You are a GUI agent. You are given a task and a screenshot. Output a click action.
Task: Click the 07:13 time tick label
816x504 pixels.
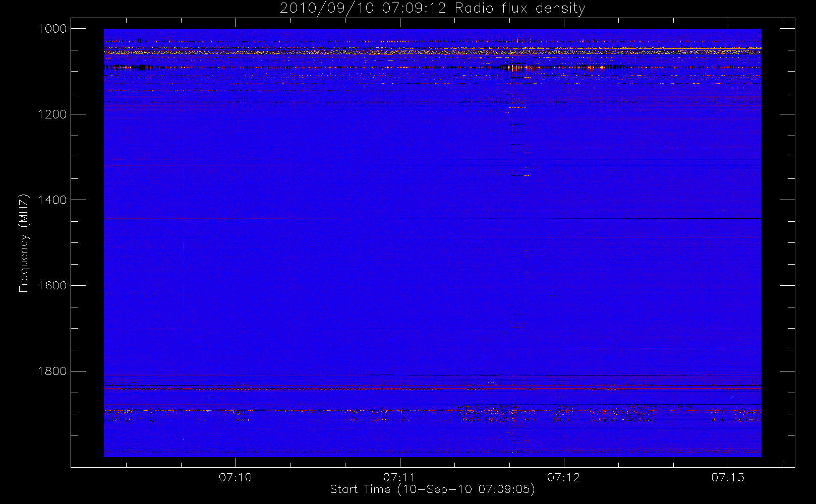pos(728,477)
